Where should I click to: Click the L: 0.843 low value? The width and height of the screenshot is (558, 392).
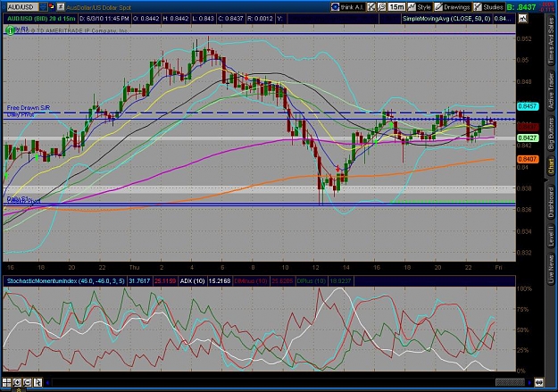click(203, 19)
